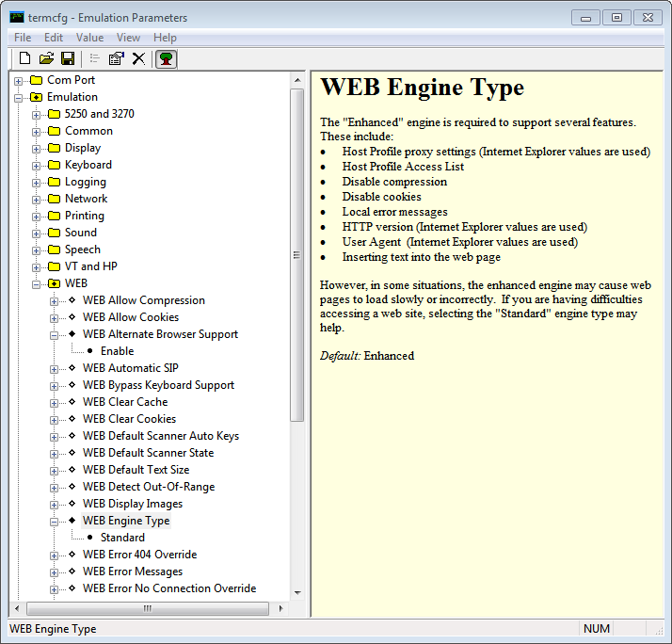Screen dimensions: 672x644
Task: Click the New file toolbar icon
Action: 25,59
